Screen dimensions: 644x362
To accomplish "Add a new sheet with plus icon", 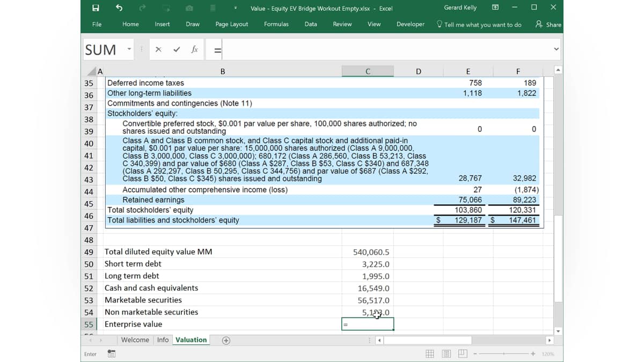I will [x=226, y=341].
